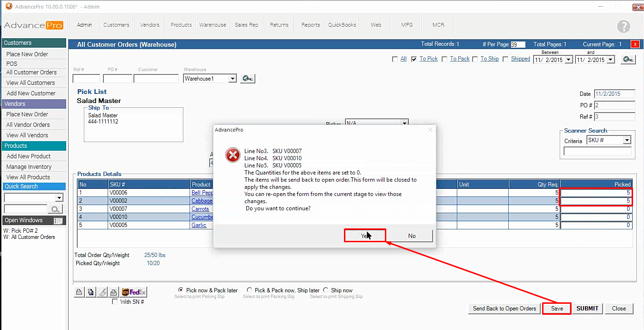The height and width of the screenshot is (330, 644).
Task: Click the date range search key icon
Action: point(628,60)
